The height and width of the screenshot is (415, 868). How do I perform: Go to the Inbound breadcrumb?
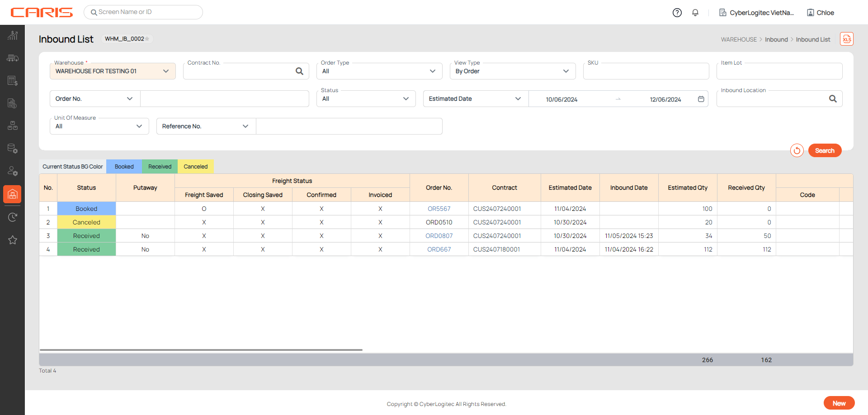pyautogui.click(x=776, y=40)
